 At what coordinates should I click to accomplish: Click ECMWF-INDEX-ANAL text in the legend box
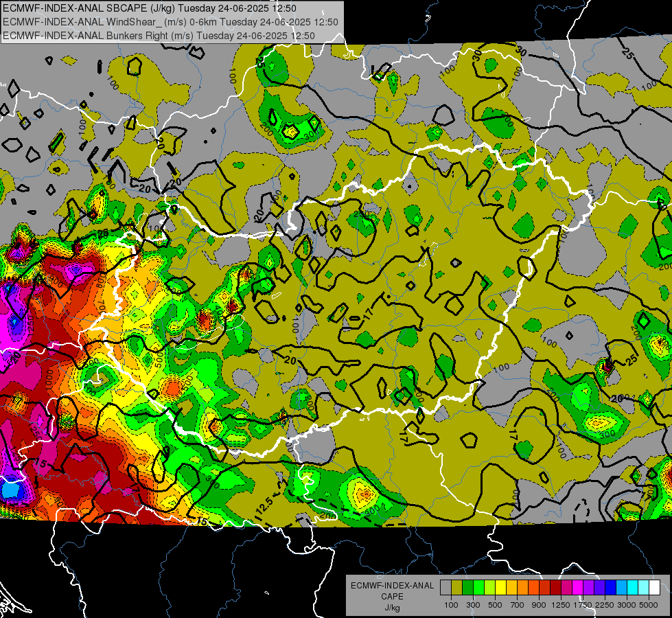tap(393, 586)
